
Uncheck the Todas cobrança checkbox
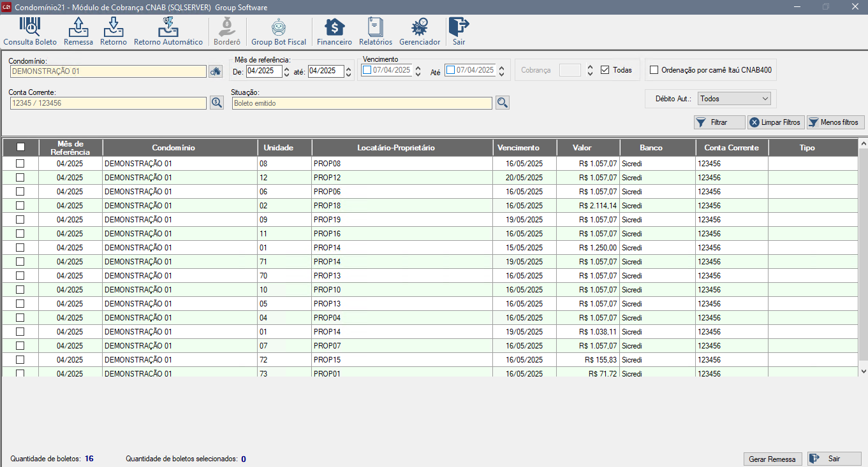[605, 70]
